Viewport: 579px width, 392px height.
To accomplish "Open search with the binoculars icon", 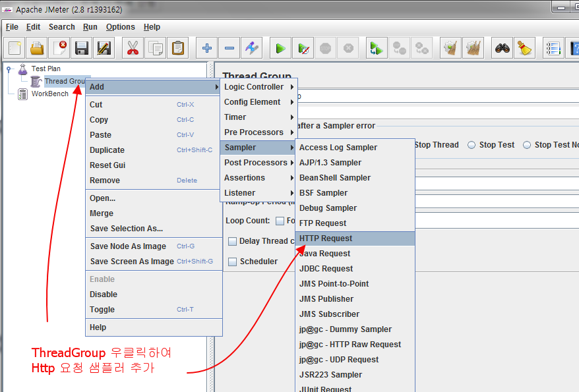I will point(503,48).
